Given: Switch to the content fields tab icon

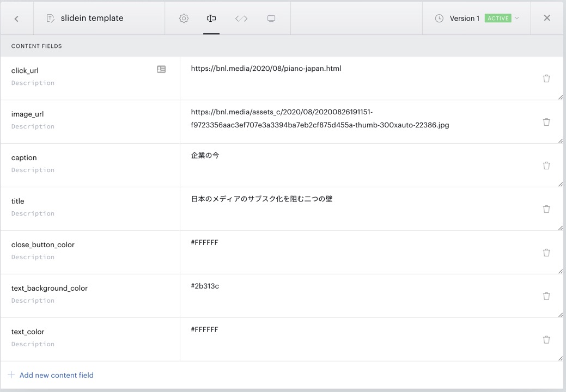Looking at the screenshot, I should [211, 19].
